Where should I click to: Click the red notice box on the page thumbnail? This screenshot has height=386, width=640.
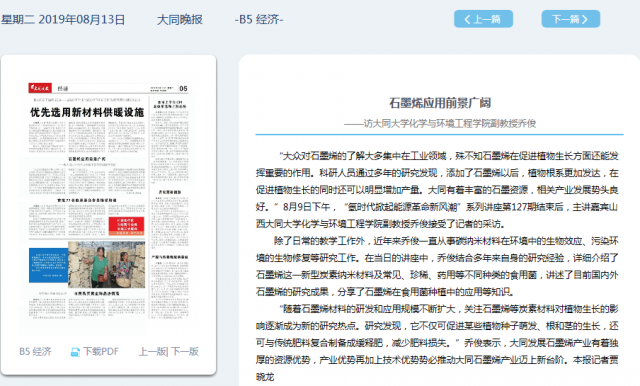126,226
